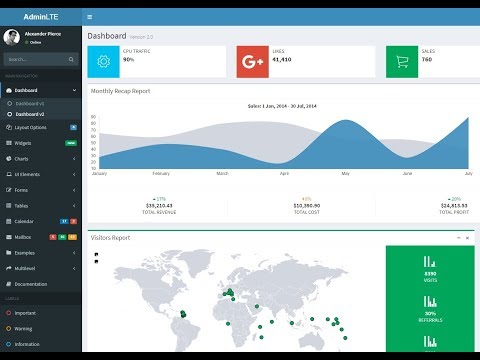Screen dimensions: 480x360
Task: Click the yellow badge on Mailbox
Action: (x=72, y=237)
